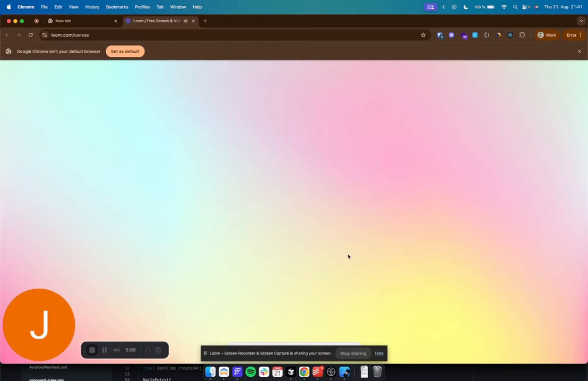This screenshot has width=588, height=381.
Task: Open the Help menu
Action: pos(197,7)
